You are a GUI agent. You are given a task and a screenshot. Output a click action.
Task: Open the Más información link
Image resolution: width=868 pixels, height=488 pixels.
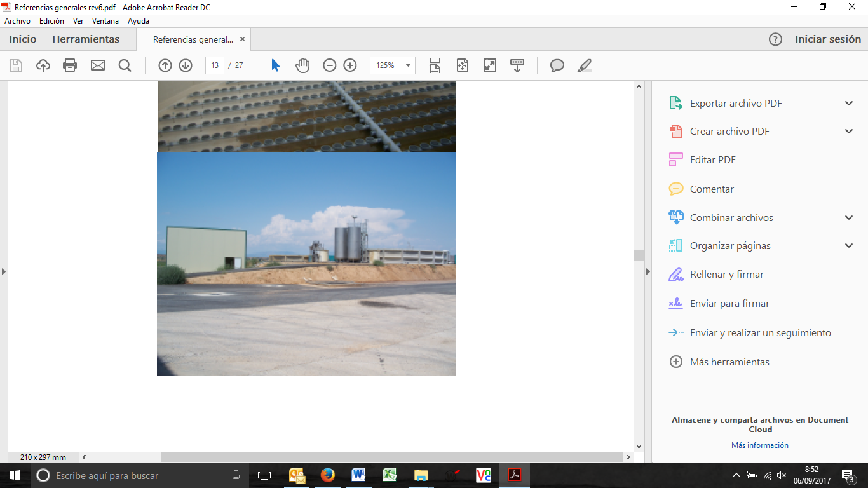click(759, 445)
